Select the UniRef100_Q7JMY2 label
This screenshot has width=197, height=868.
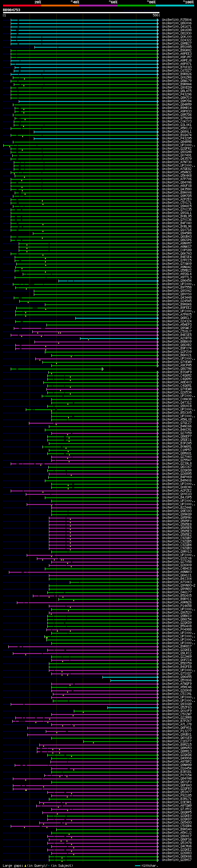tap(176, 809)
